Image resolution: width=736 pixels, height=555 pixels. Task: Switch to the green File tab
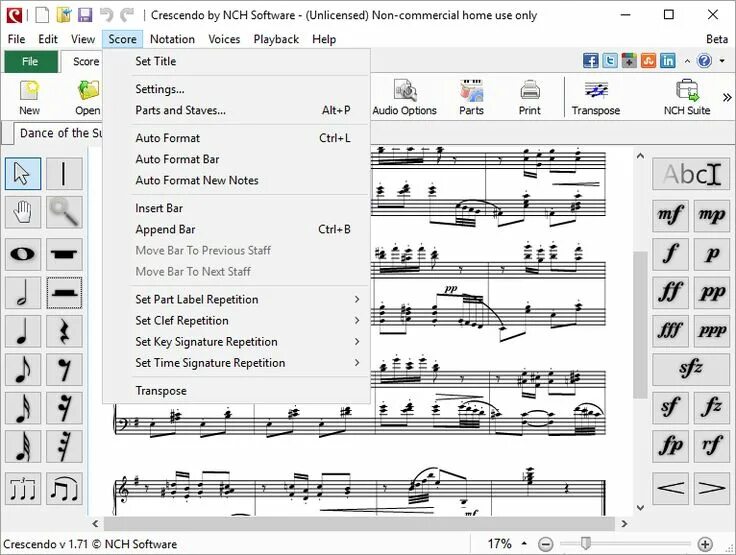30,62
